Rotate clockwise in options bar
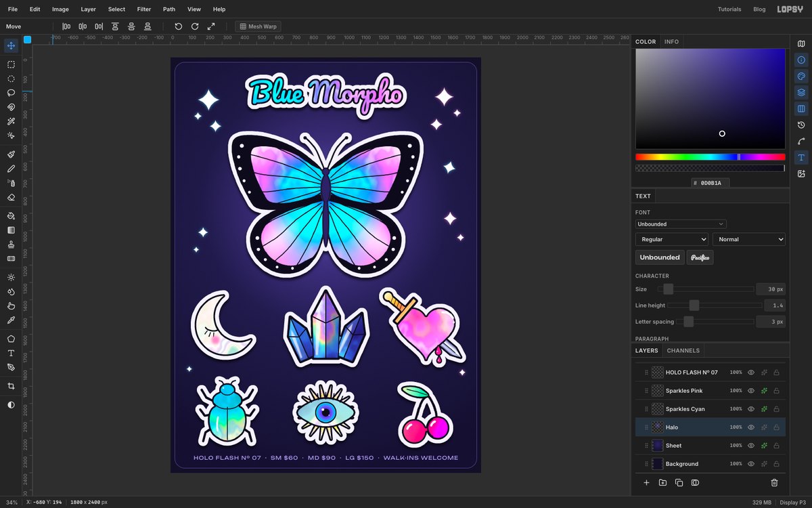Image resolution: width=812 pixels, height=508 pixels. 195,26
